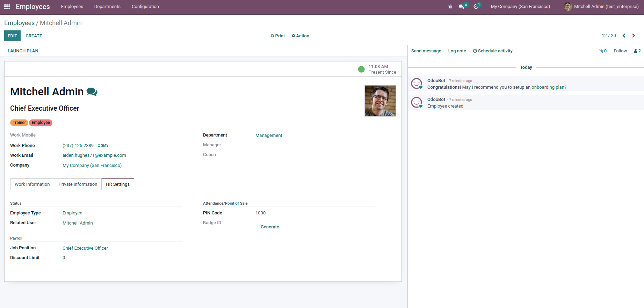Screen dimensions: 644x308
Task: Click work phone number (237)-125-2389
Action: tap(78, 146)
